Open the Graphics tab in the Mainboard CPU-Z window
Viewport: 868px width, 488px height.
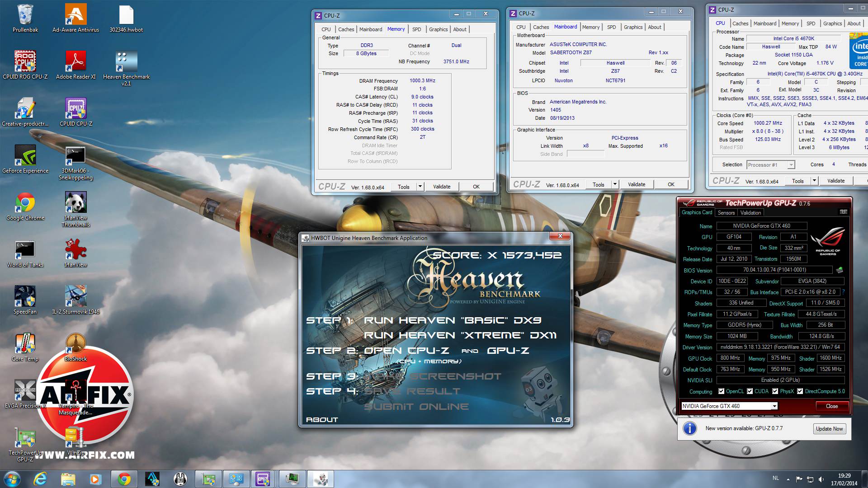pyautogui.click(x=633, y=27)
